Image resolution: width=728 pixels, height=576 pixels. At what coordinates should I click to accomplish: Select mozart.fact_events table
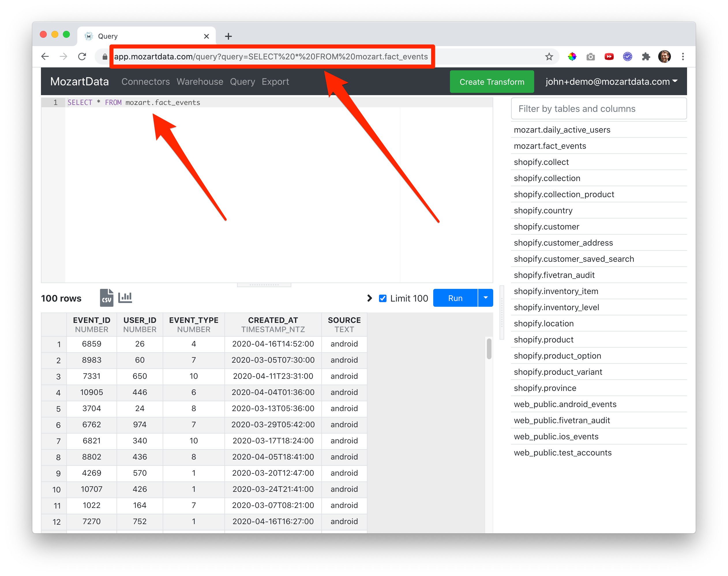599,146
